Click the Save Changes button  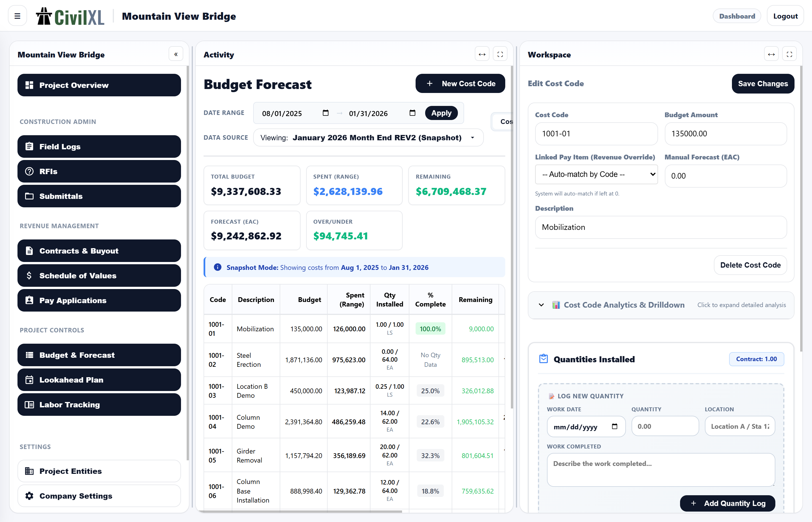pos(763,83)
